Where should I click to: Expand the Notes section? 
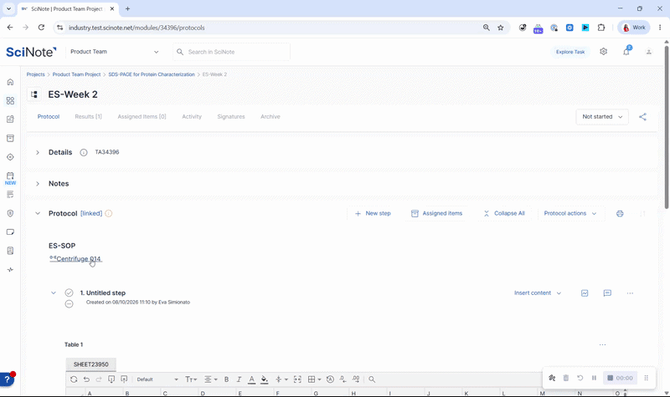[x=38, y=184]
